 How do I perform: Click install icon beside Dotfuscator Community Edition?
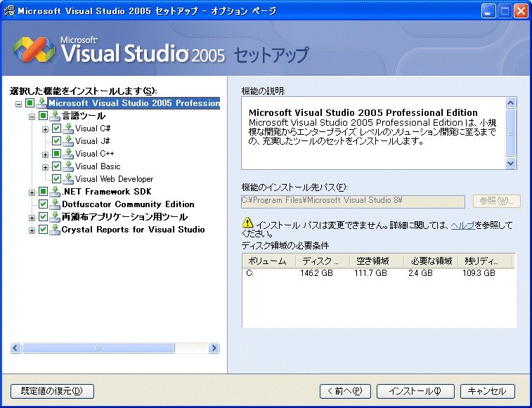tap(55, 204)
